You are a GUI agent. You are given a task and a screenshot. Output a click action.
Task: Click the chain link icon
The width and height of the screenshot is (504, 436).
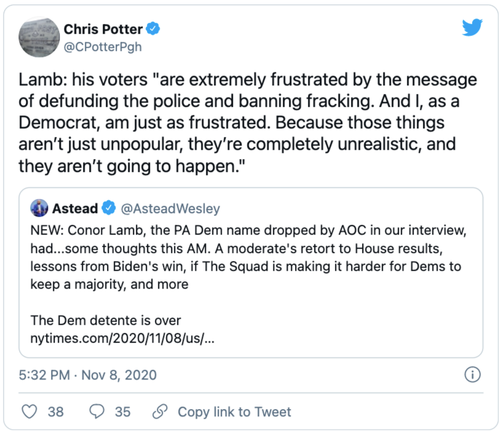point(161,411)
